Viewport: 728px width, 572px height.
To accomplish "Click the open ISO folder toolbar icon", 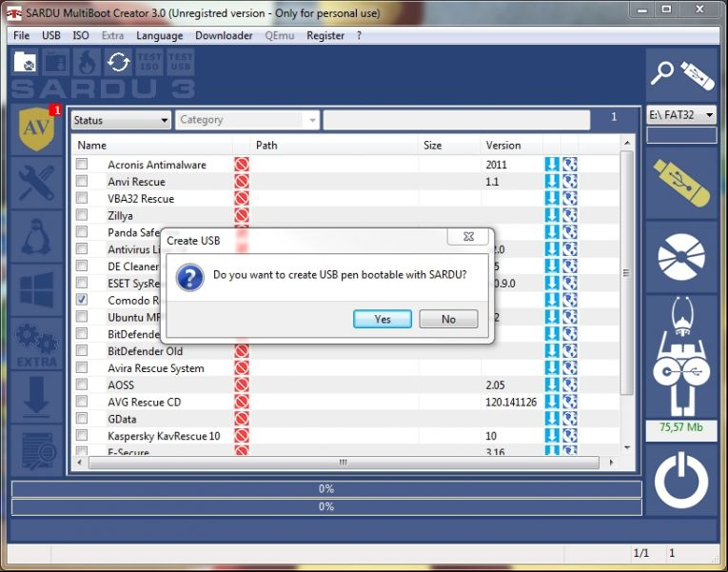I will pyautogui.click(x=25, y=62).
